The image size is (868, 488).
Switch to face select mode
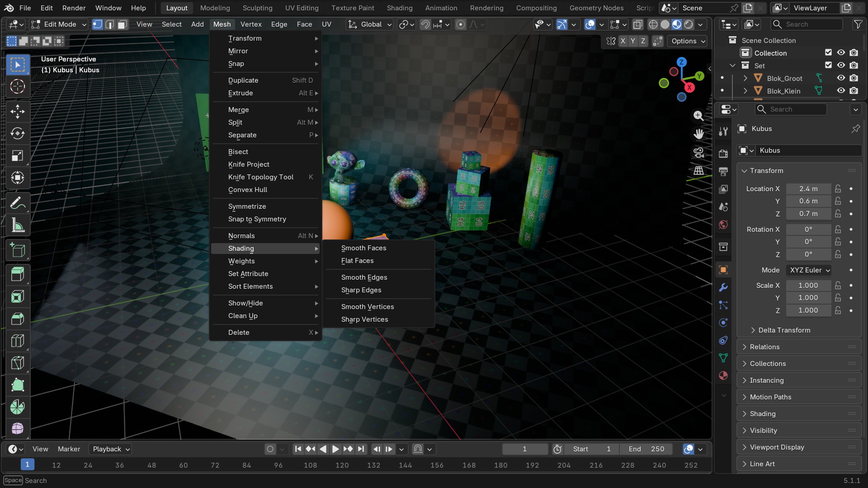point(122,24)
